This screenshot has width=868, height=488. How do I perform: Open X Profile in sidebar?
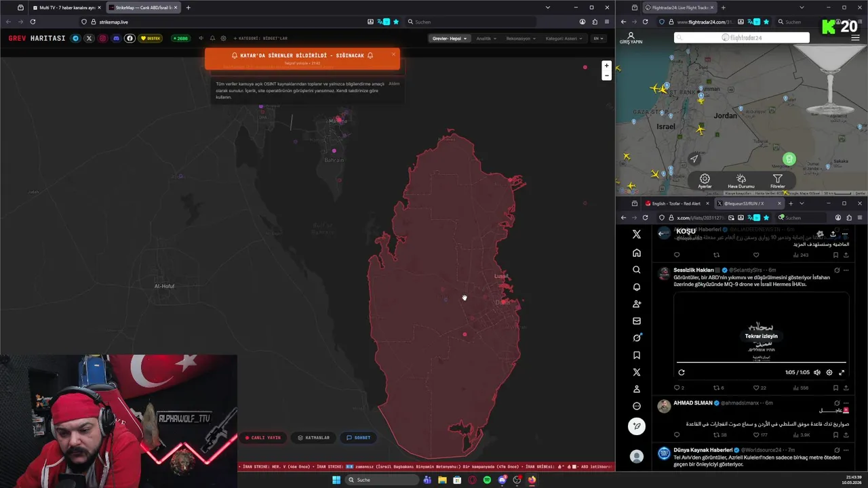637,389
